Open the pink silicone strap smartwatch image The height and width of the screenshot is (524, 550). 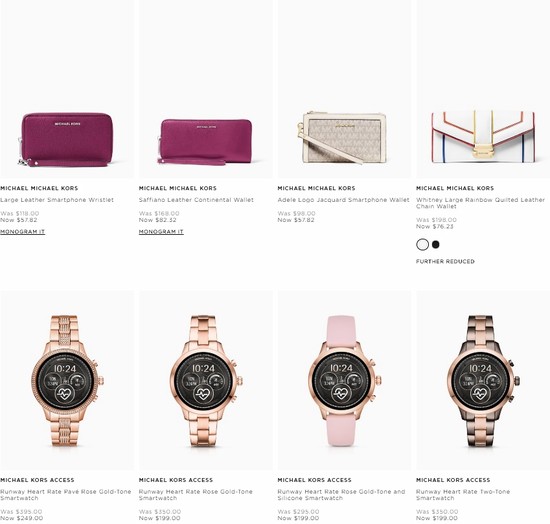point(344,380)
